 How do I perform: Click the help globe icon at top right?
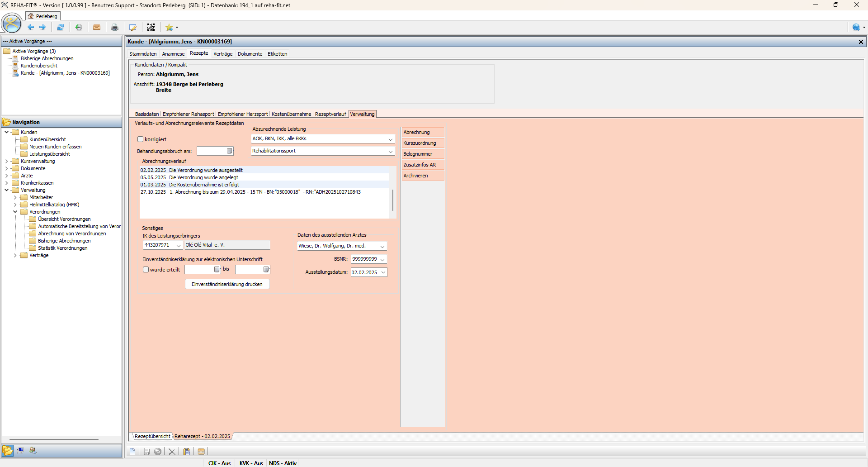(856, 27)
